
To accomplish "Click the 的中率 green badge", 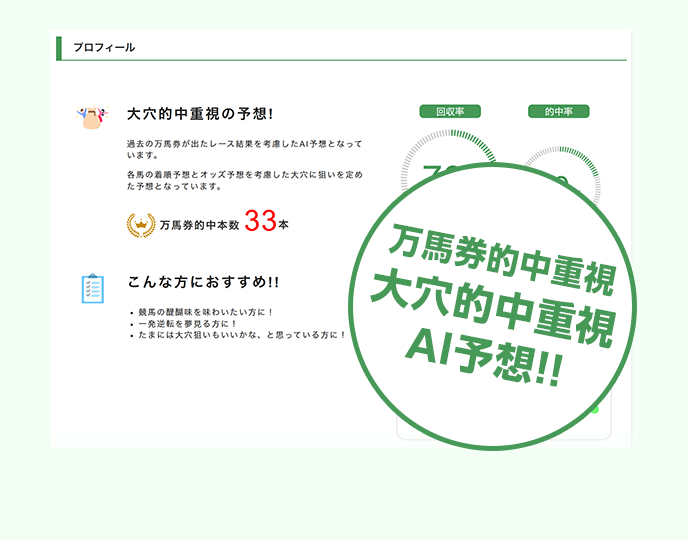I will pyautogui.click(x=558, y=112).
